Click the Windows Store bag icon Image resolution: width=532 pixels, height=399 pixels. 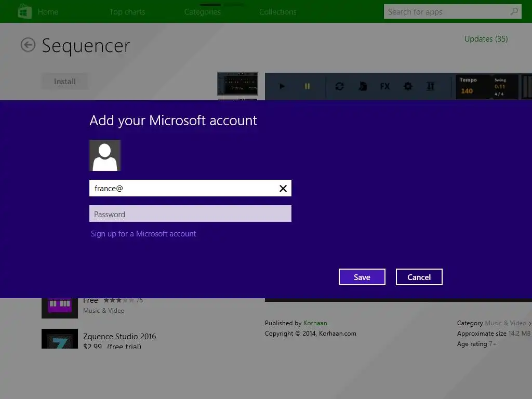pyautogui.click(x=24, y=11)
